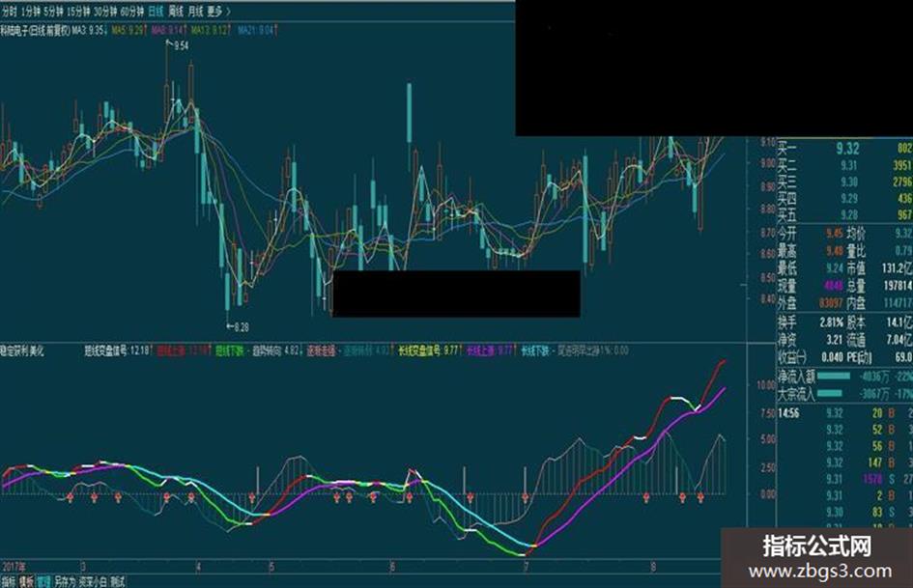The height and width of the screenshot is (588, 913).
Task: Click the 趋势转向 4.82 indicator label
Action: click(x=277, y=350)
